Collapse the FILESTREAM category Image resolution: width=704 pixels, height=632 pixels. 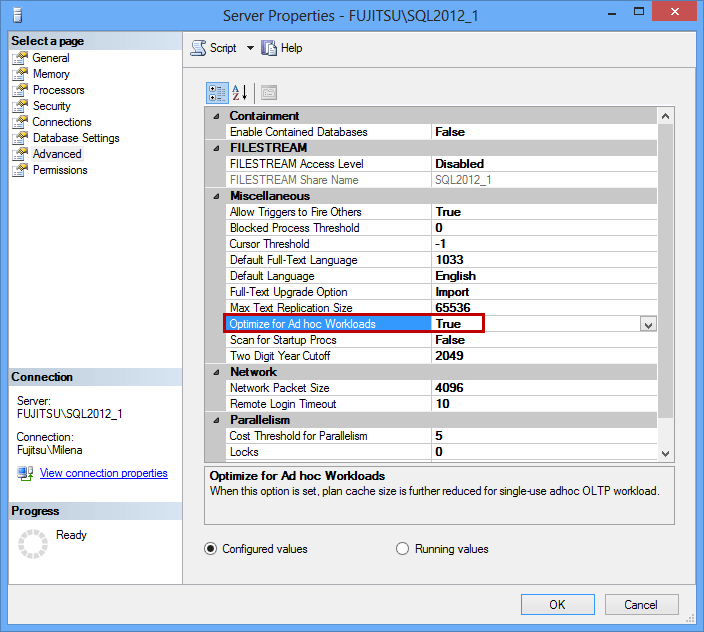216,148
